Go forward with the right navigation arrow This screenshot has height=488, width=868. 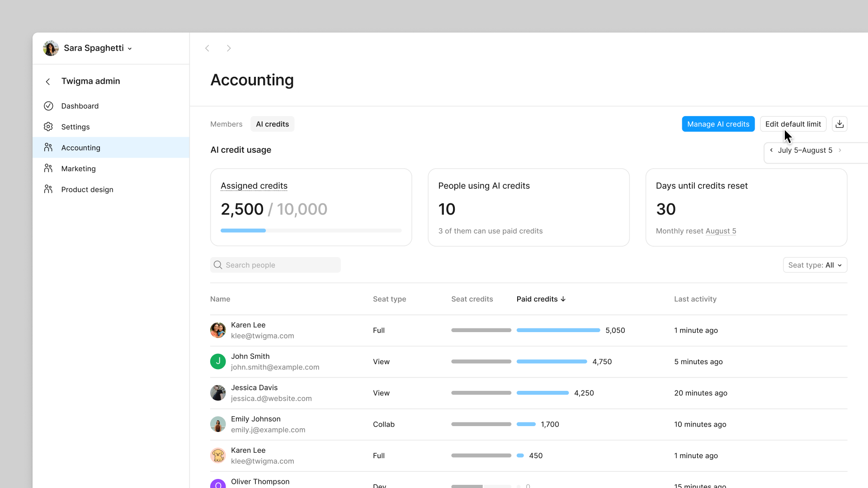229,48
